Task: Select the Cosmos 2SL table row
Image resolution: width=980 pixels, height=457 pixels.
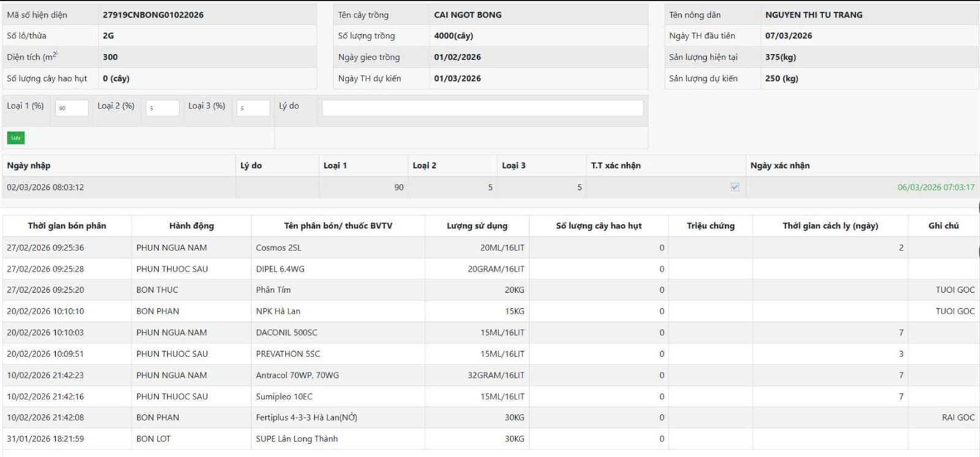Action: coord(279,248)
